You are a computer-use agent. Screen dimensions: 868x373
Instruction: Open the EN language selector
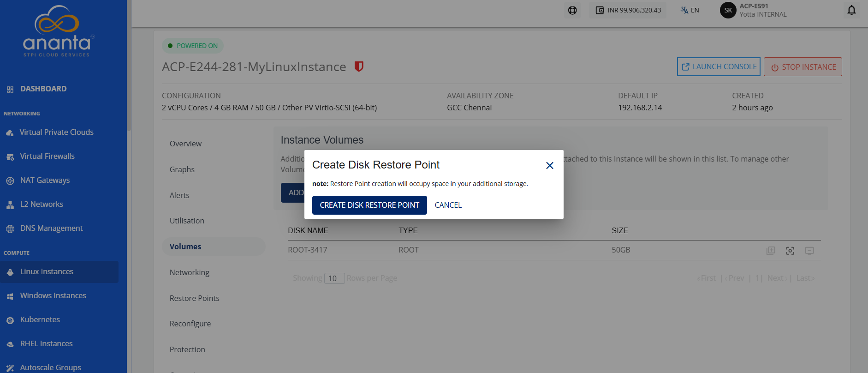[690, 10]
